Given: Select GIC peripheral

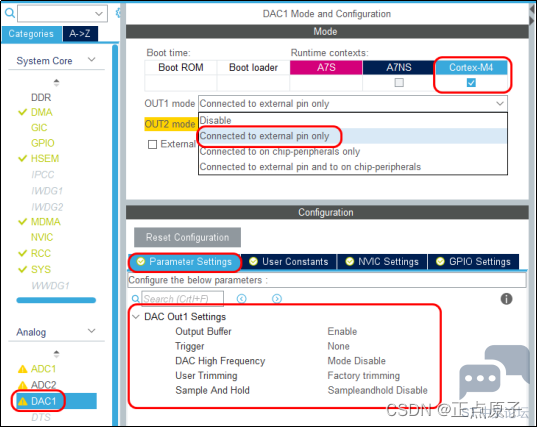Looking at the screenshot, I should tap(39, 128).
